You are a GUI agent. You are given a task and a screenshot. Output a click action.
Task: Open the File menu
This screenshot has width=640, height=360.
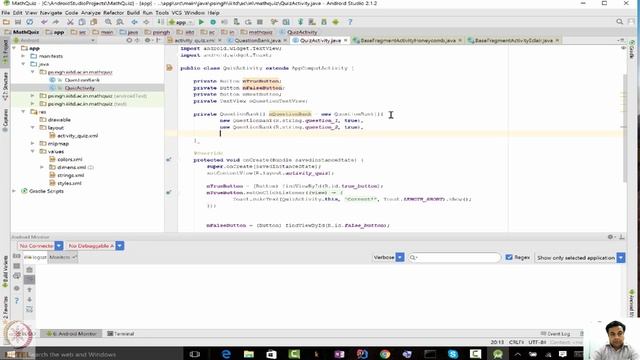[x=6, y=13]
